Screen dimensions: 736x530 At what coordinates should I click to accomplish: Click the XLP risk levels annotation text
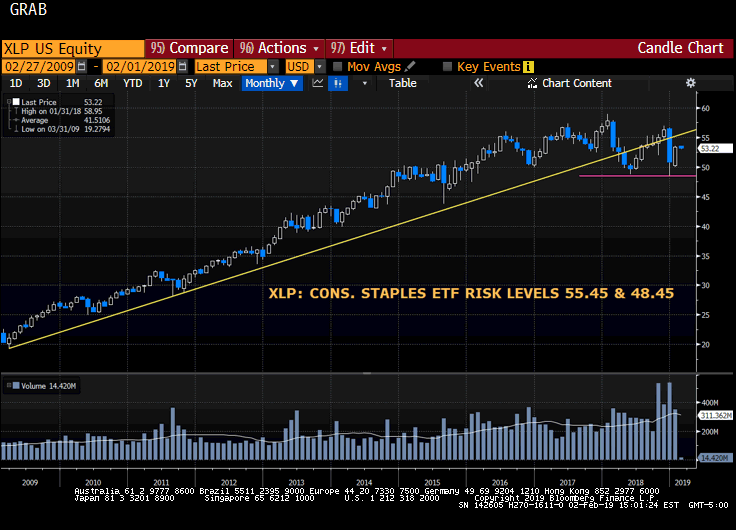coord(471,293)
